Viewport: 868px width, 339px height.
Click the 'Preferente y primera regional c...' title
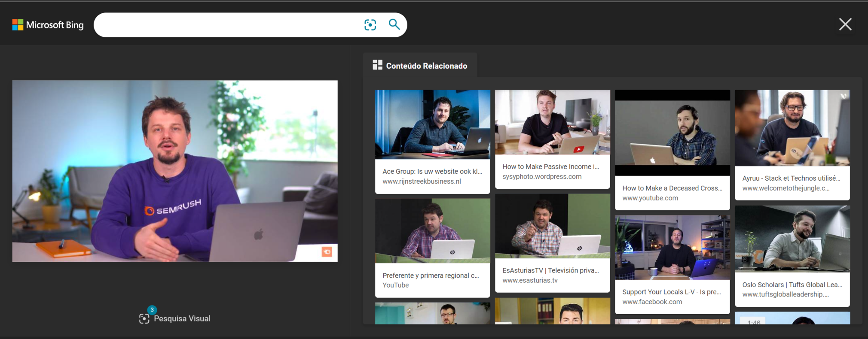(x=431, y=275)
